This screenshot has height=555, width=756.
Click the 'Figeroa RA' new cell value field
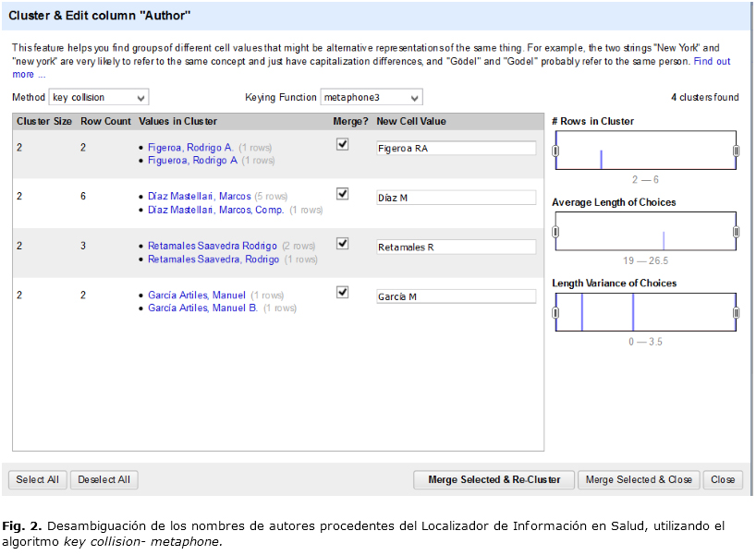(x=456, y=148)
